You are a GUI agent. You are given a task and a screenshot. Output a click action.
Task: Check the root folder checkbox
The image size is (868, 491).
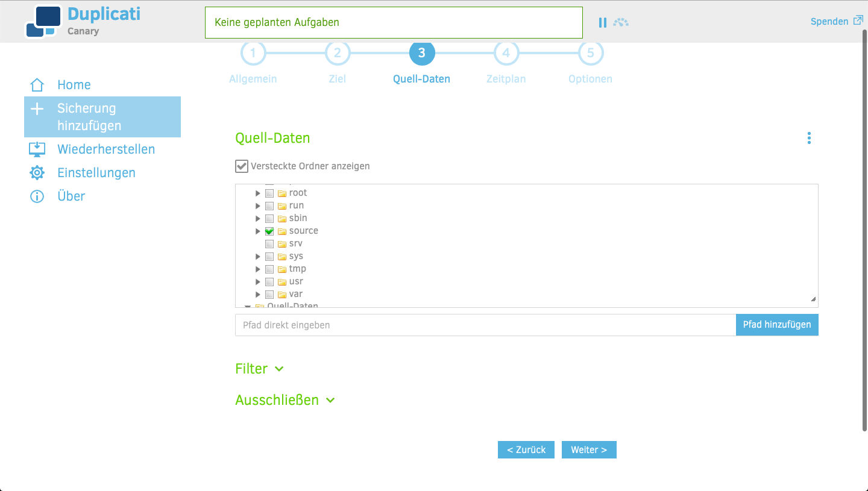[x=269, y=193]
